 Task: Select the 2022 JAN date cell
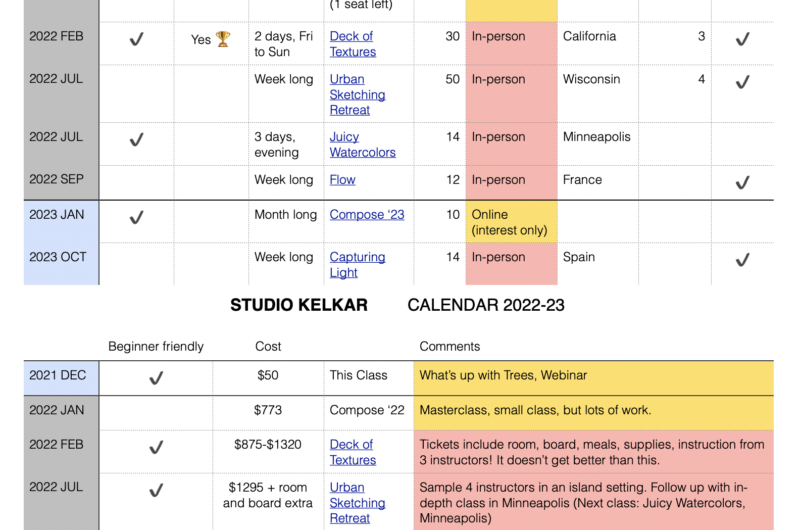pos(61,413)
